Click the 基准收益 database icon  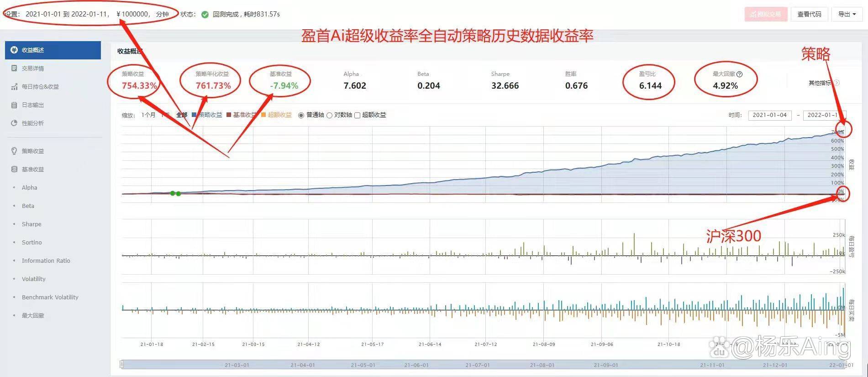coord(14,169)
